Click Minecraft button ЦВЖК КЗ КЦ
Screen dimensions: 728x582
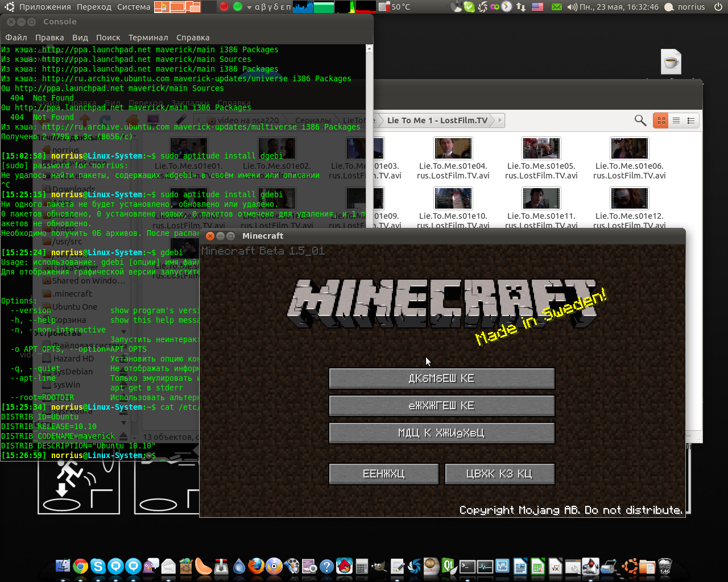(x=500, y=474)
